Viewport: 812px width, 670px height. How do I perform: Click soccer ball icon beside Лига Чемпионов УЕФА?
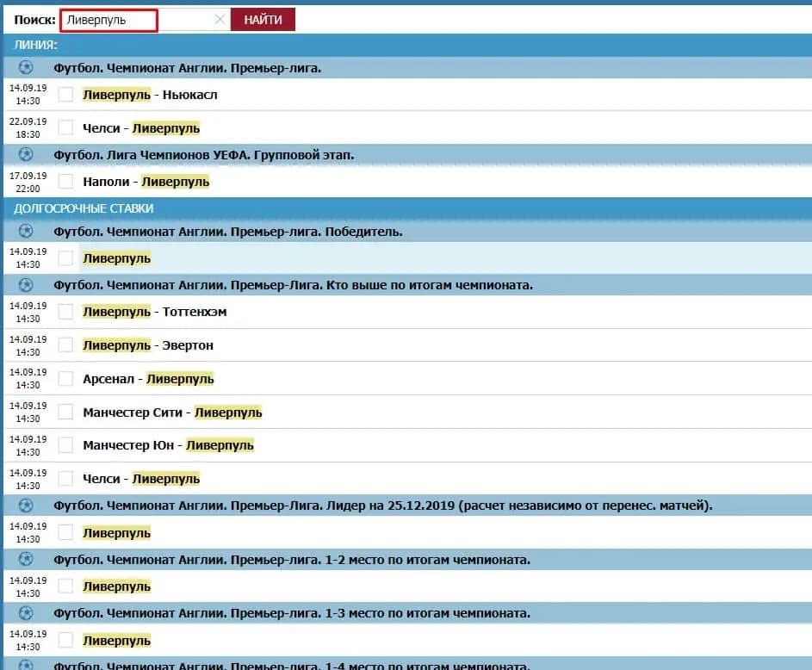coord(25,154)
